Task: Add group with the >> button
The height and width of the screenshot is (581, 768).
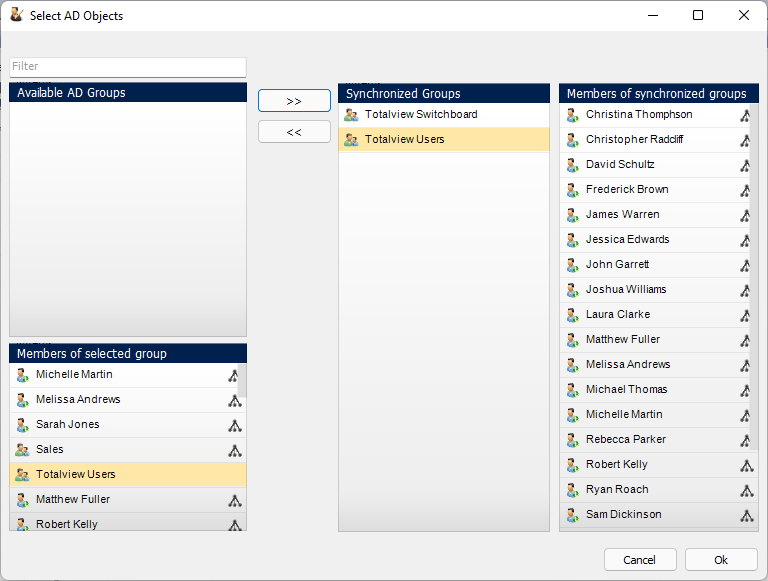Action: click(x=294, y=101)
